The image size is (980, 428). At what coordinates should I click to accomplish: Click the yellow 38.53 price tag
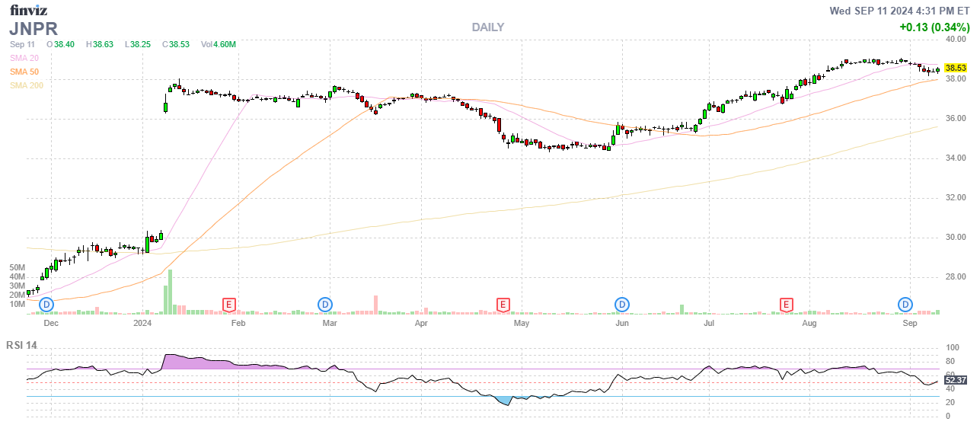click(955, 68)
